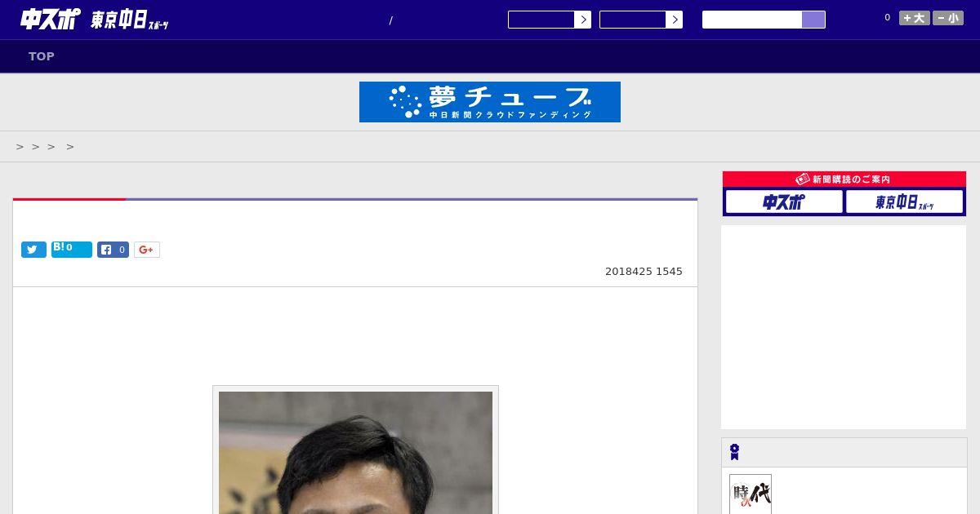980x514 pixels.
Task: Open the first header dropdown arrow
Action: click(582, 20)
